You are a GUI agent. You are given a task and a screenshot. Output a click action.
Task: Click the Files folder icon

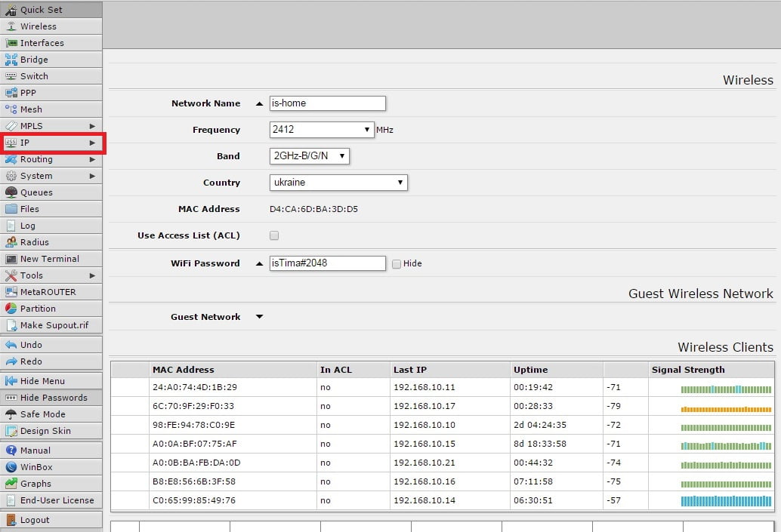click(11, 209)
